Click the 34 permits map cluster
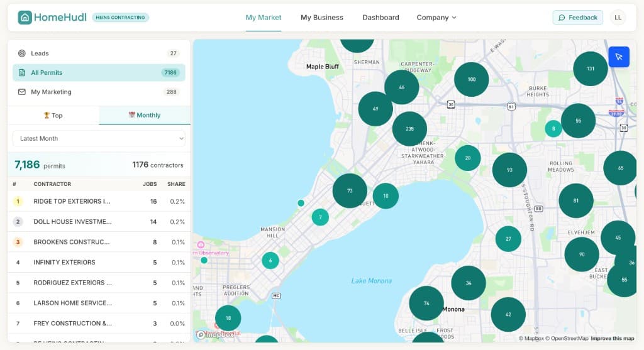 469,283
